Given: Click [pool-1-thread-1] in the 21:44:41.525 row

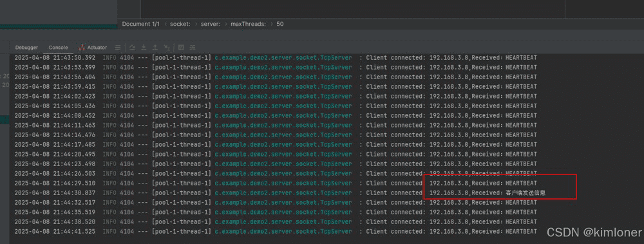Looking at the screenshot, I should click(182, 231).
